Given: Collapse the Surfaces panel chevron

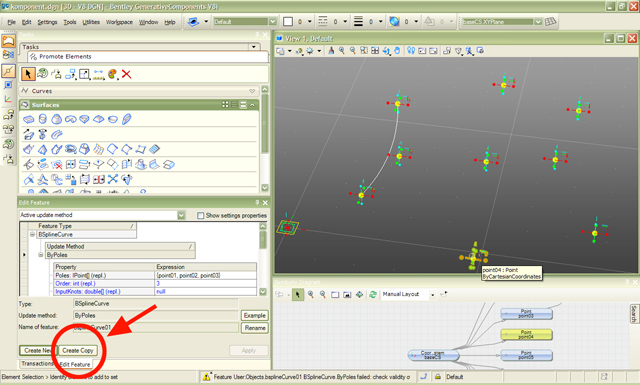Looking at the screenshot, I should (252, 105).
